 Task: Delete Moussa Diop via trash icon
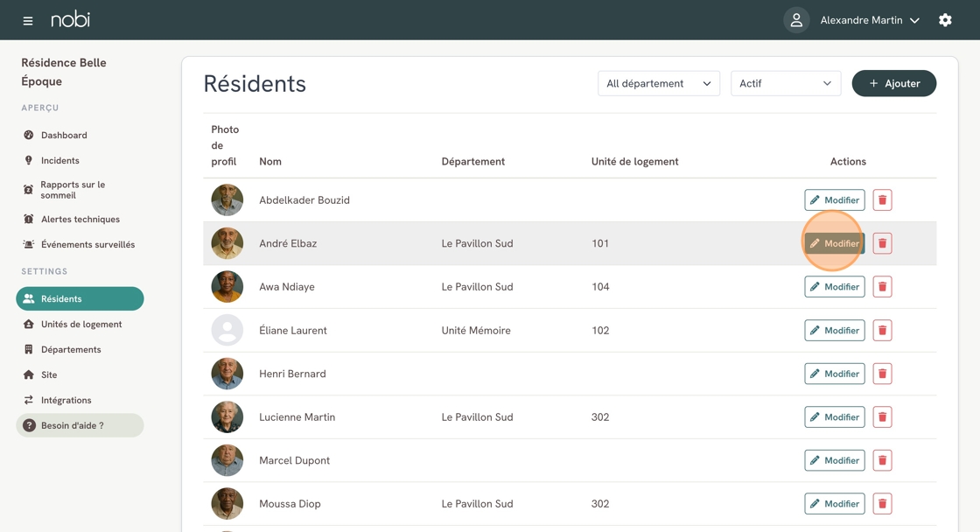882,504
